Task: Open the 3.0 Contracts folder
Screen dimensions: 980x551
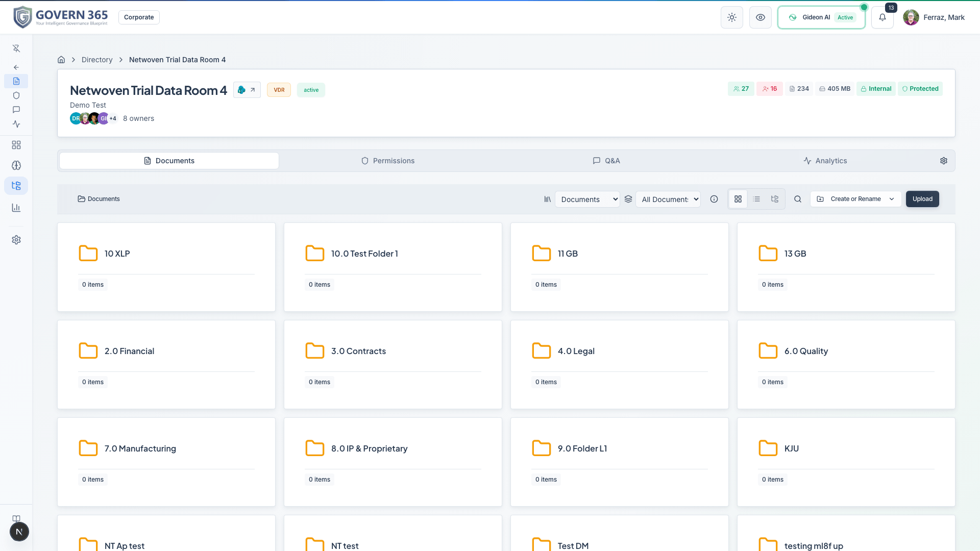Action: [x=393, y=364]
